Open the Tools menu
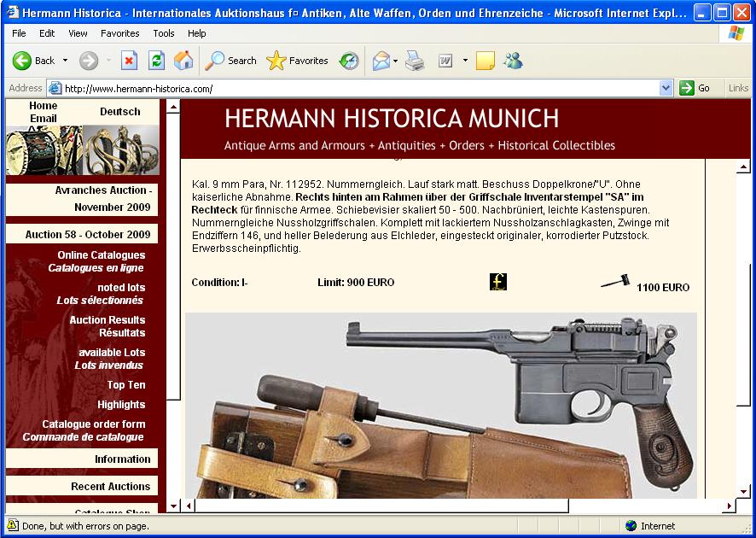 164,33
